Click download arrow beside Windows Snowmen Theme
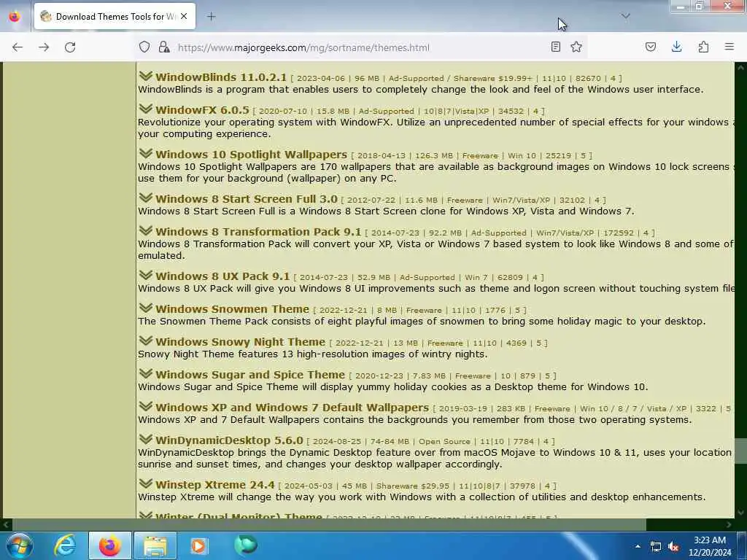This screenshot has width=747, height=560. pos(146,308)
